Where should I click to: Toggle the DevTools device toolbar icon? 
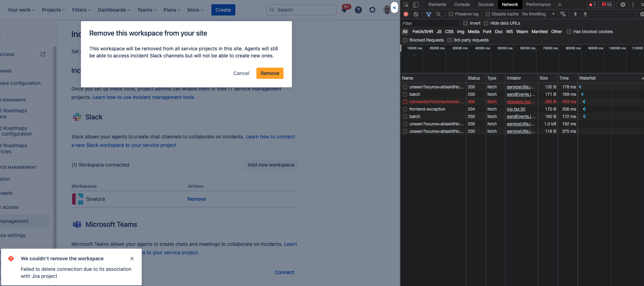click(415, 5)
